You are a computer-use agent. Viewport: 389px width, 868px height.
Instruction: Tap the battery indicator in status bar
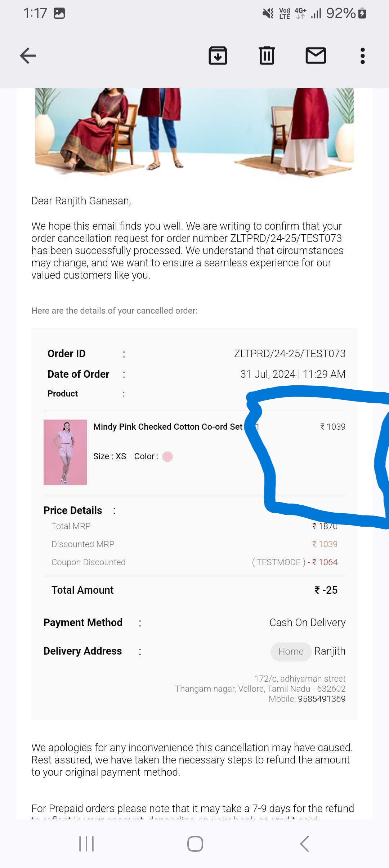click(x=362, y=13)
